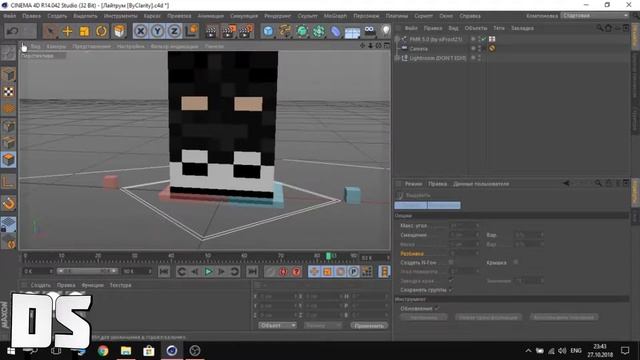Open the Инструменты menu
The width and height of the screenshot is (640, 360).
pyautogui.click(x=120, y=16)
